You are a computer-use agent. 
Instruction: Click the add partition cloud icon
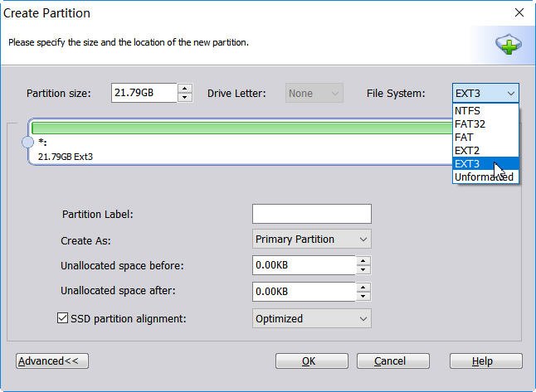tap(508, 44)
